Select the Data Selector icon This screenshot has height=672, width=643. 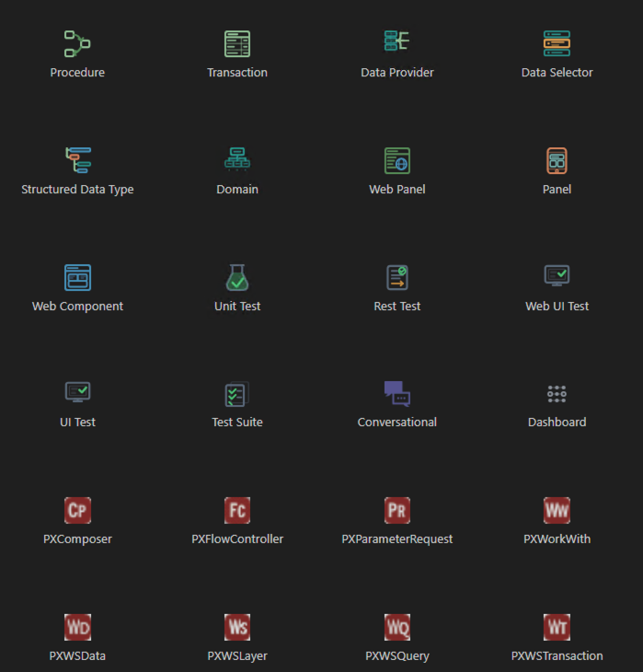click(x=557, y=43)
